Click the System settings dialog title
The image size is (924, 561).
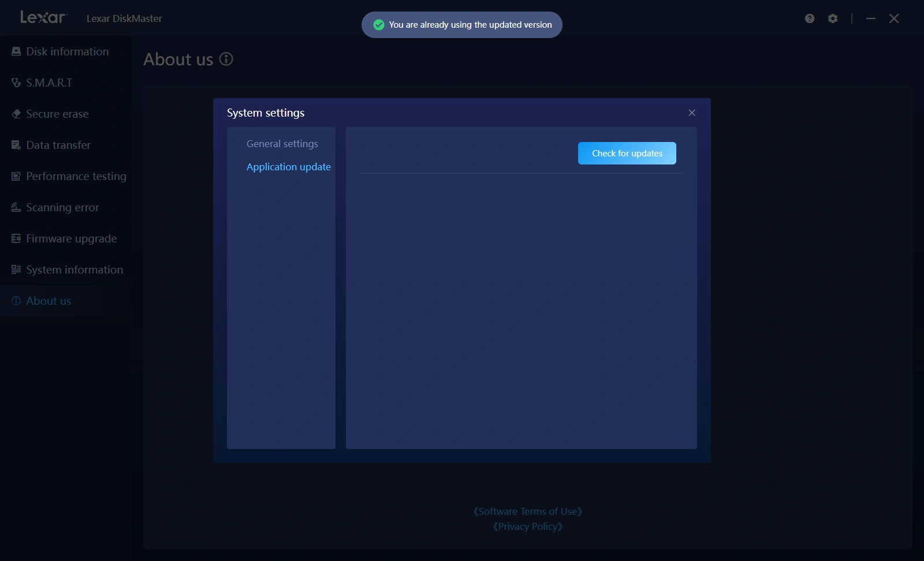[x=266, y=113]
